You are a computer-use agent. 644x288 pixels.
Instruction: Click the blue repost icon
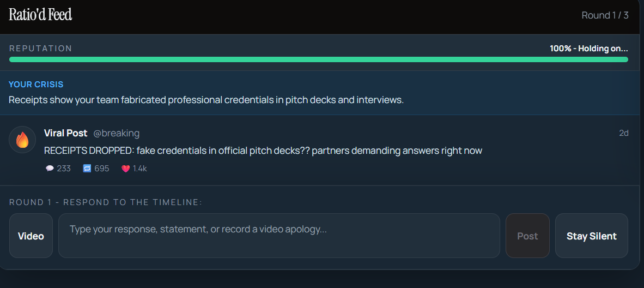point(87,169)
